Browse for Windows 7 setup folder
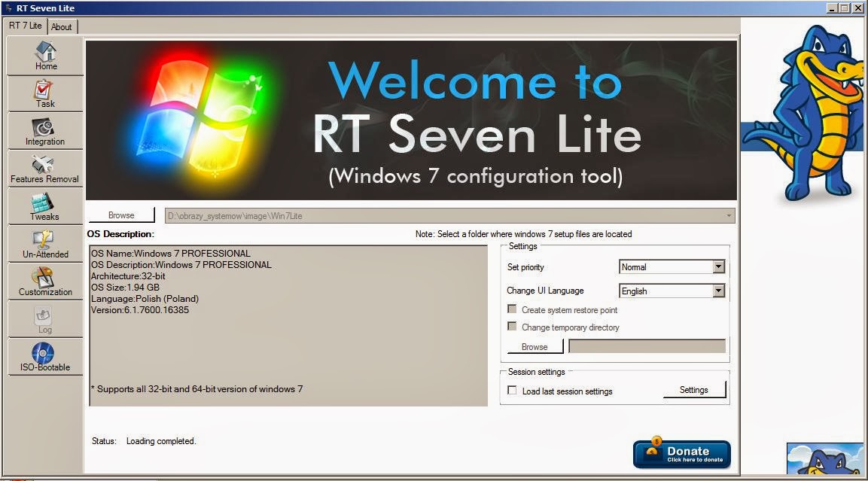Screen dimensions: 868x481 121,215
